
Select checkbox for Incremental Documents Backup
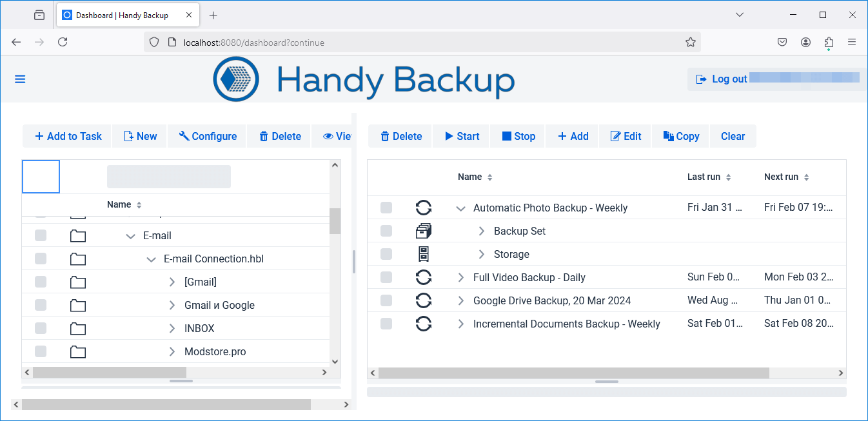tap(386, 324)
